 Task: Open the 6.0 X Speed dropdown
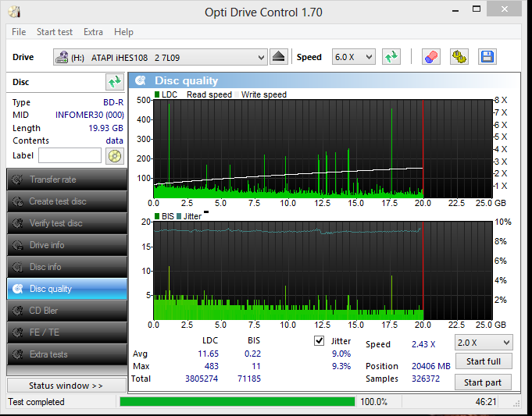coord(353,57)
